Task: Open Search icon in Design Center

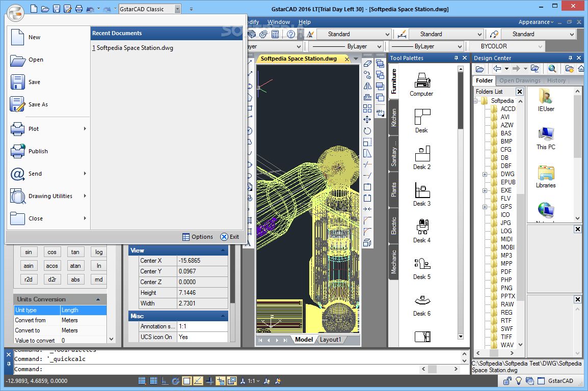Action: [552, 69]
